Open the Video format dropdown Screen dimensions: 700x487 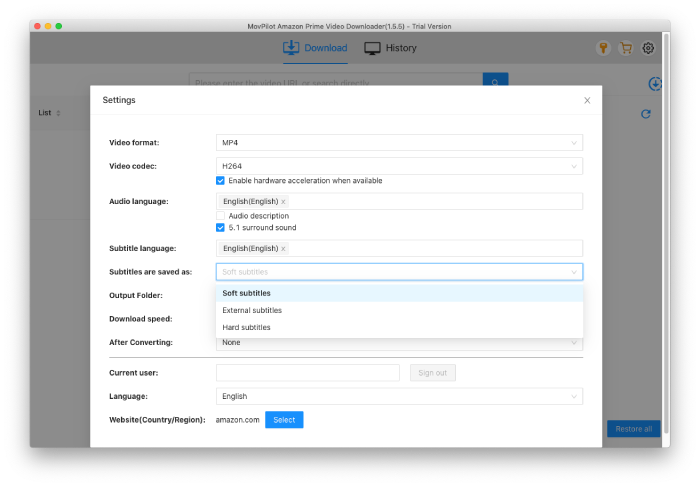pyautogui.click(x=399, y=143)
